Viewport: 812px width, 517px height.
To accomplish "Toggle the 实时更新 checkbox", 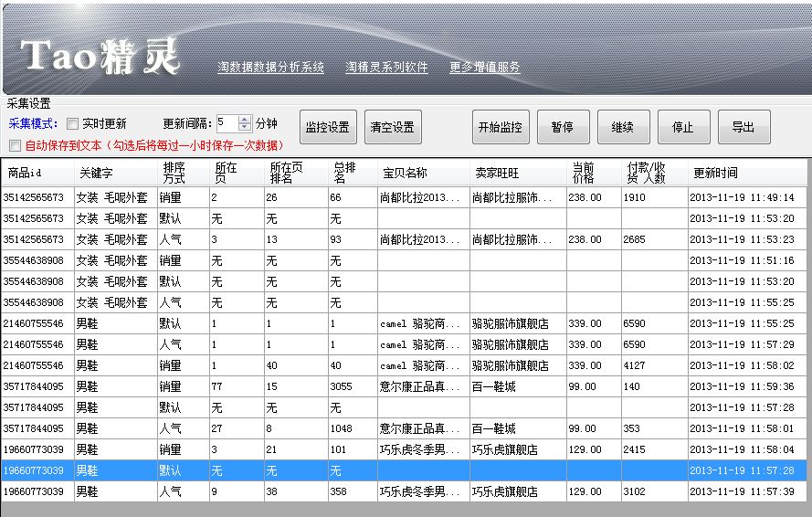I will tap(73, 124).
